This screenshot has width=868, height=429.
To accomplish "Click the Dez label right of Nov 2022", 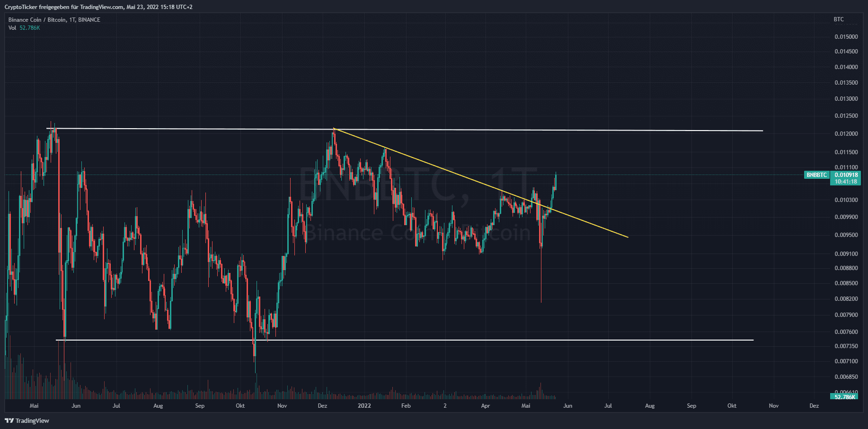I will click(x=814, y=406).
